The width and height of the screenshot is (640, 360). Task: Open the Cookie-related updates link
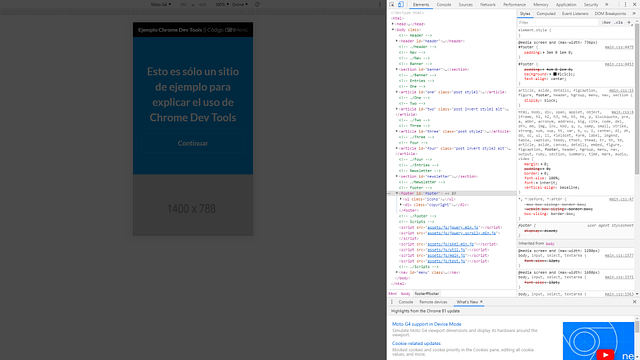[x=416, y=344]
